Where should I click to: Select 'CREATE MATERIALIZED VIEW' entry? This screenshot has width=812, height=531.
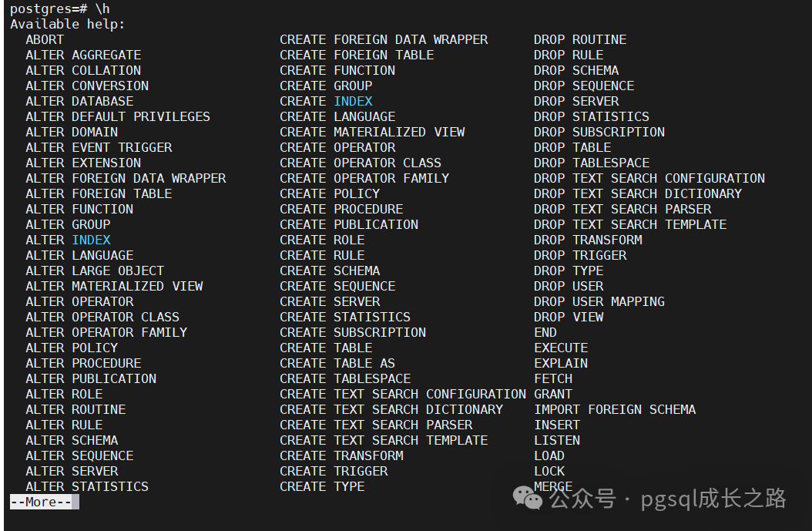(372, 132)
